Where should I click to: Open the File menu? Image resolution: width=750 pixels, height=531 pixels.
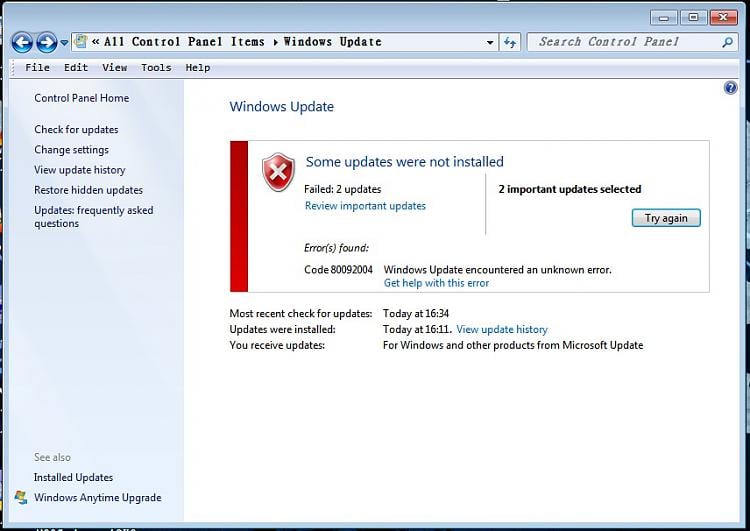(x=37, y=67)
